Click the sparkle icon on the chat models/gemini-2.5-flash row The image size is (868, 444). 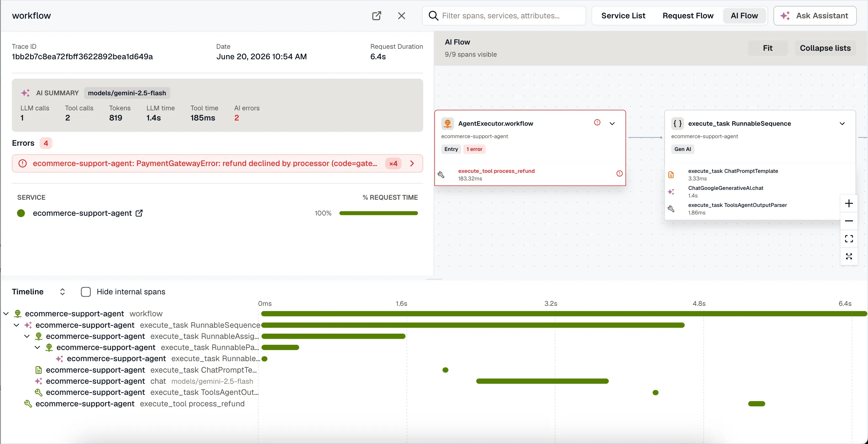click(x=38, y=381)
